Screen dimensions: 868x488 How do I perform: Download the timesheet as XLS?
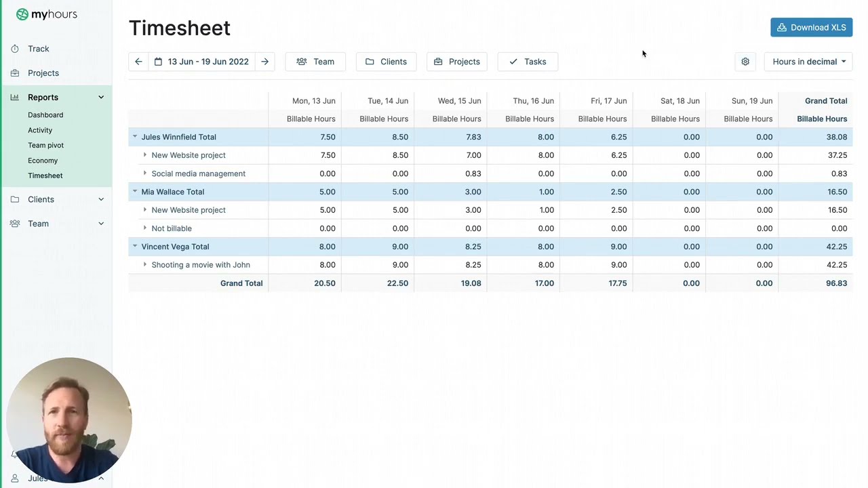click(x=811, y=27)
